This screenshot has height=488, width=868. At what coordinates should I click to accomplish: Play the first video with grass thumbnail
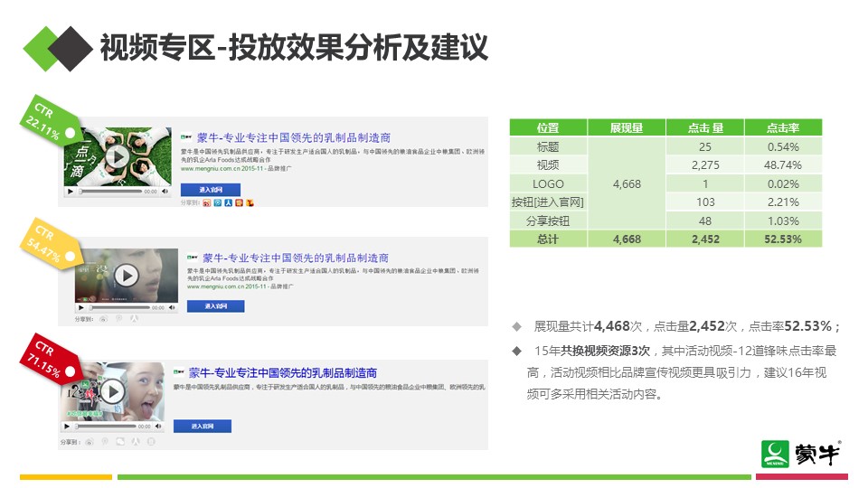pos(117,157)
